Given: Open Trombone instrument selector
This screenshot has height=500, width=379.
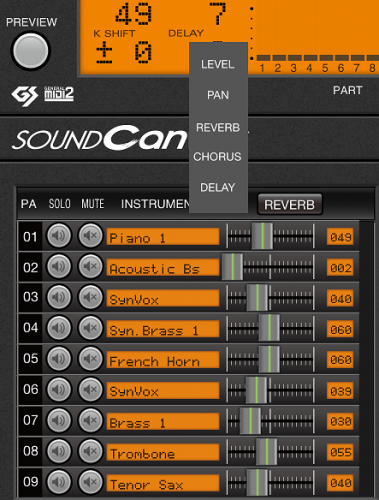Looking at the screenshot, I should pyautogui.click(x=163, y=452).
